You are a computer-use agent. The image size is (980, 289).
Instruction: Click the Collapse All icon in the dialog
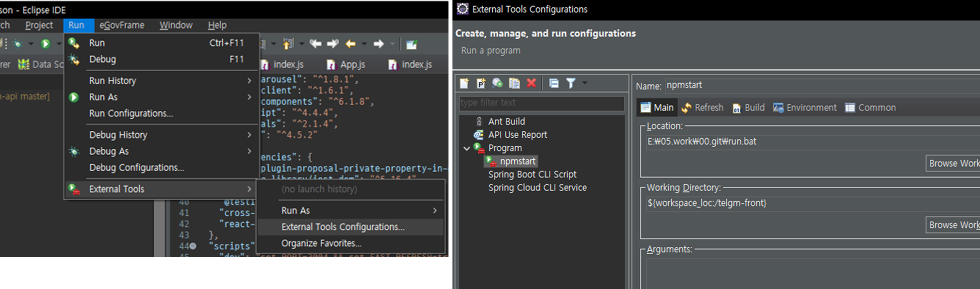pyautogui.click(x=554, y=83)
